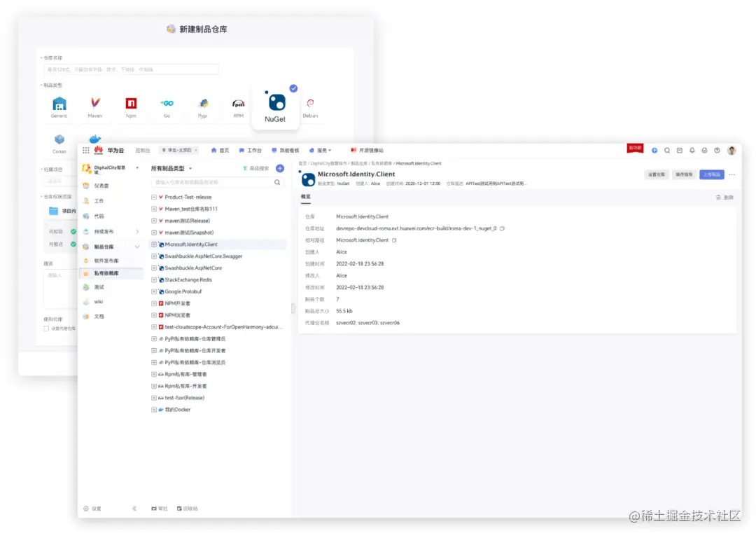Open the app grid launcher icon
The height and width of the screenshot is (538, 756).
86,151
